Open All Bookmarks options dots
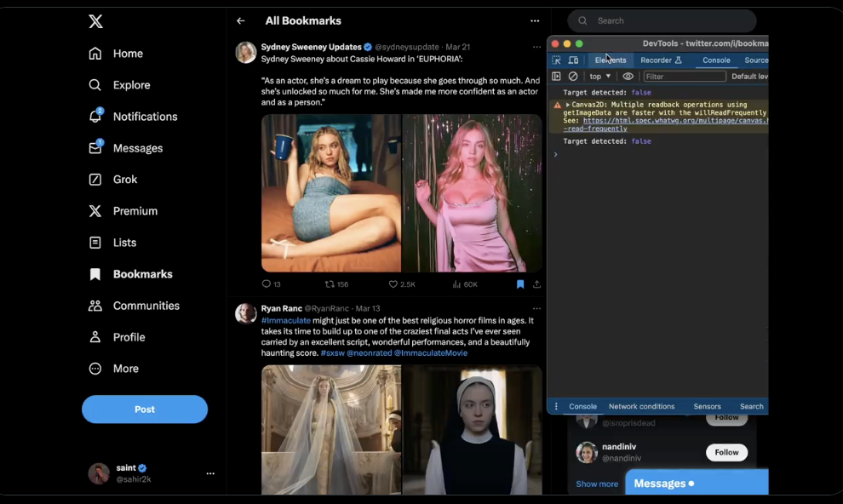This screenshot has width=843, height=504. (x=535, y=21)
